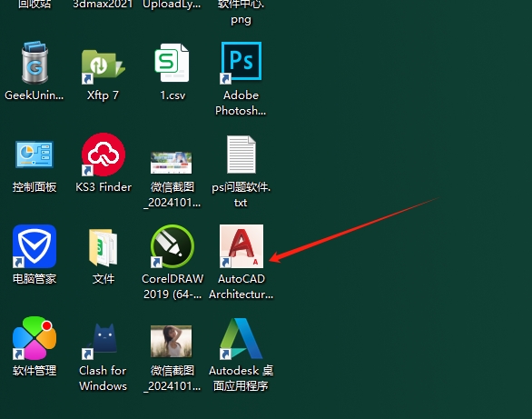Select the Autodesk 桌面应用程序 shortcut icon
The width and height of the screenshot is (532, 419).
point(241,338)
